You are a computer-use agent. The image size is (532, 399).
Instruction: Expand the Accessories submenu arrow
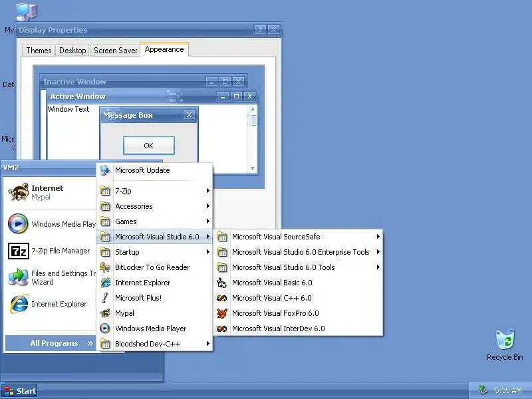tap(208, 206)
